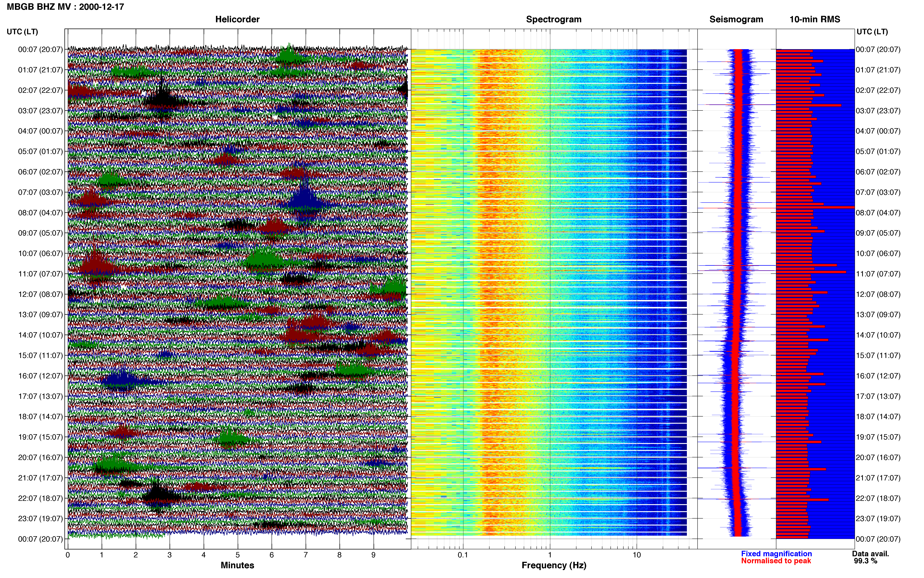Screen dimensions: 924x578
Task: Click the left-axis time label '01:07 (21:07)'
Action: coord(40,70)
